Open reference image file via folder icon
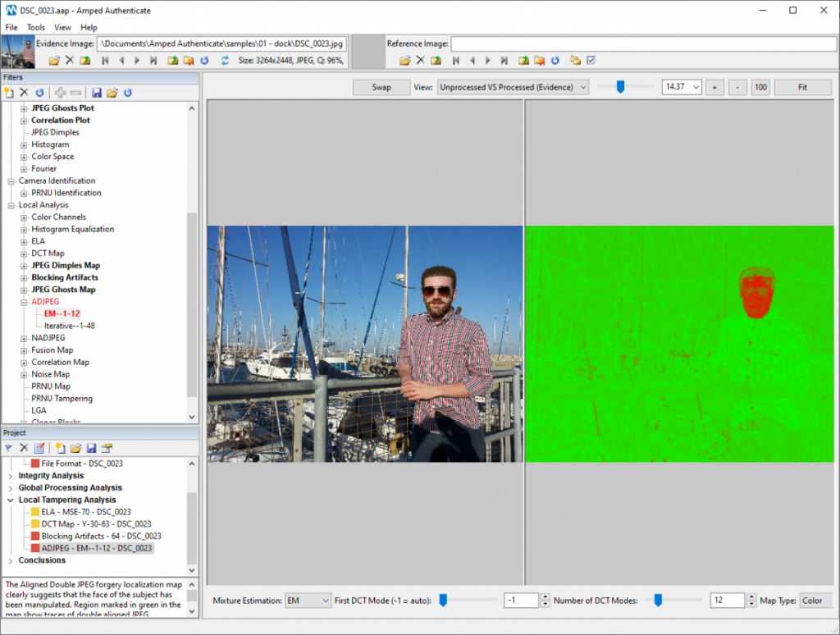This screenshot has height=635, width=840. click(405, 60)
